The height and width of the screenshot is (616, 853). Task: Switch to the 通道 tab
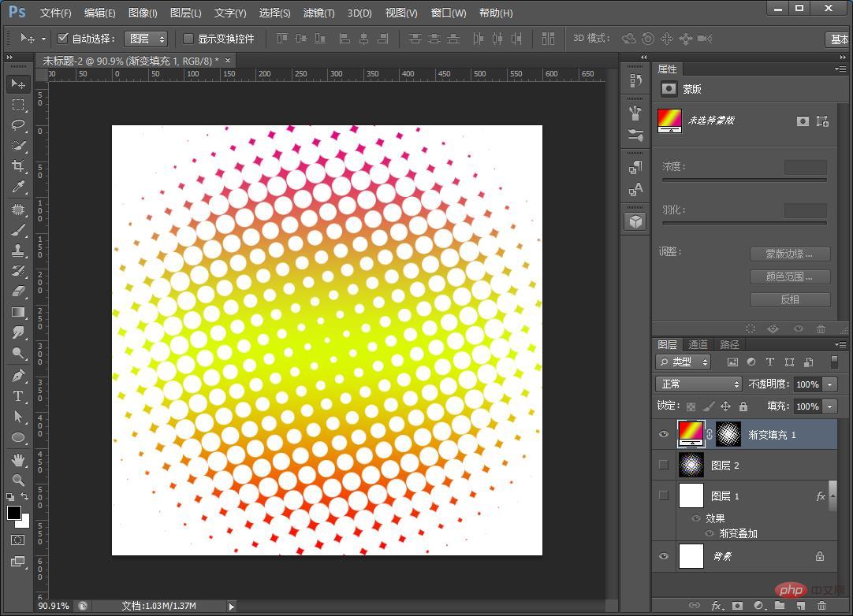[x=698, y=344]
